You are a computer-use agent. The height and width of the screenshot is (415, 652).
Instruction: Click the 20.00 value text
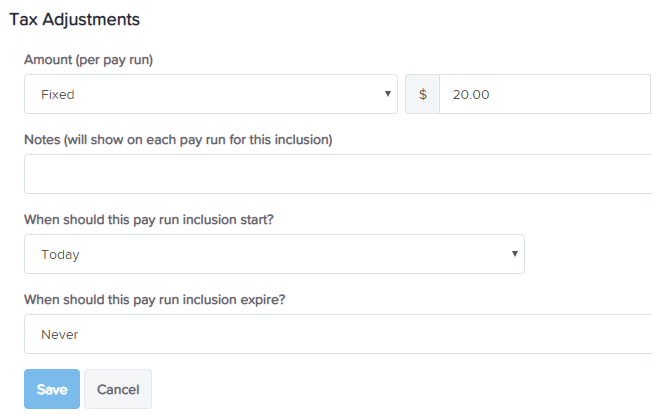(471, 94)
